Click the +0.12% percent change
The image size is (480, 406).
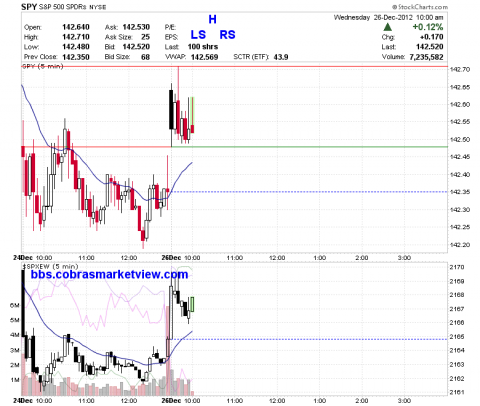click(x=428, y=27)
